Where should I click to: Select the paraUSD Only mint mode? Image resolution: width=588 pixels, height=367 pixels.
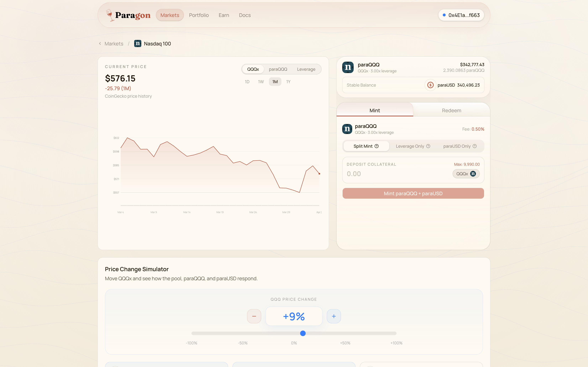(x=457, y=146)
